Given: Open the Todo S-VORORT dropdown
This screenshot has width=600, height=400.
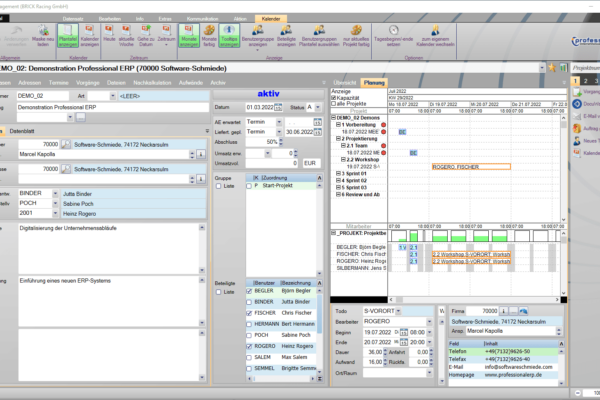Looking at the screenshot, I should [398, 311].
